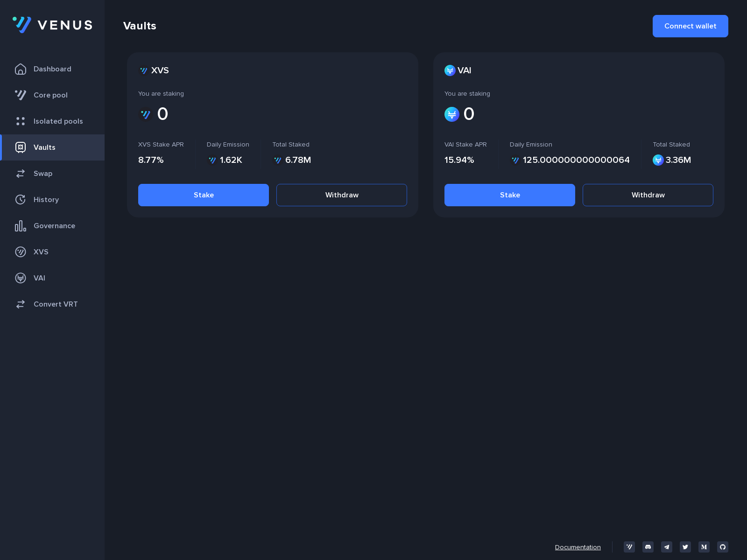Open the GitHub footer icon
This screenshot has height=560, width=747.
click(x=723, y=547)
